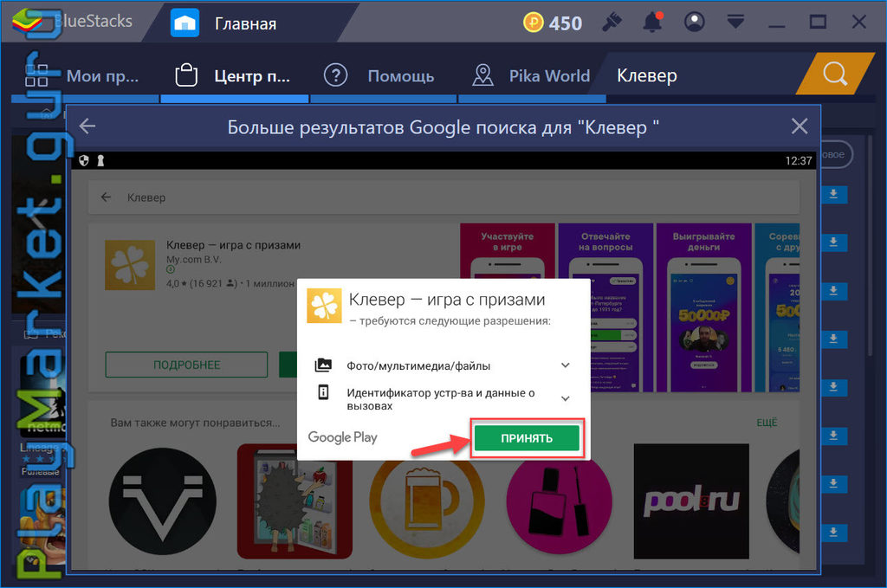The image size is (887, 588).
Task: Click the Pika World location pin icon
Action: tap(482, 75)
